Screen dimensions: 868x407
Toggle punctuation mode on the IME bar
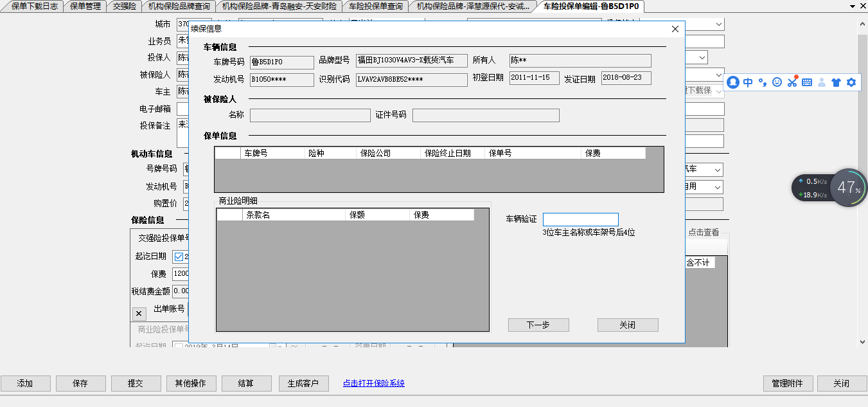click(763, 82)
